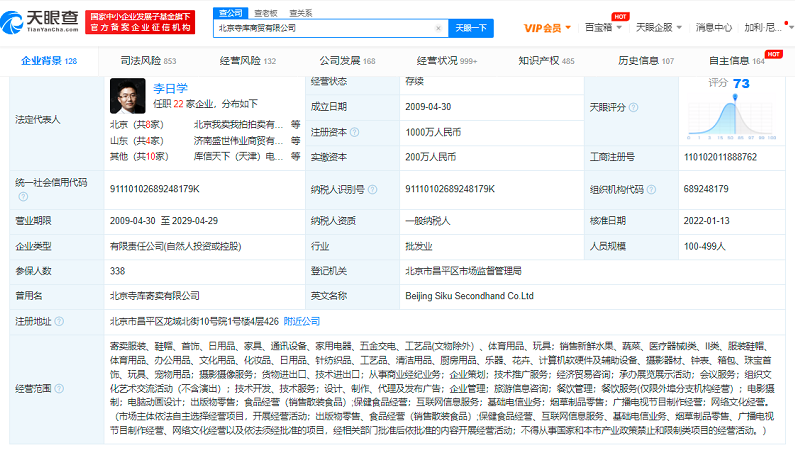Open the 知识产权 tab
This screenshot has height=449, width=795.
click(x=546, y=61)
